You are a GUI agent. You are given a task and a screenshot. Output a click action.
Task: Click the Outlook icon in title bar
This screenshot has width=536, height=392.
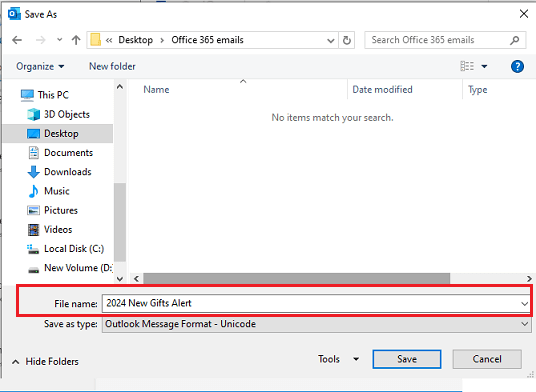14,14
